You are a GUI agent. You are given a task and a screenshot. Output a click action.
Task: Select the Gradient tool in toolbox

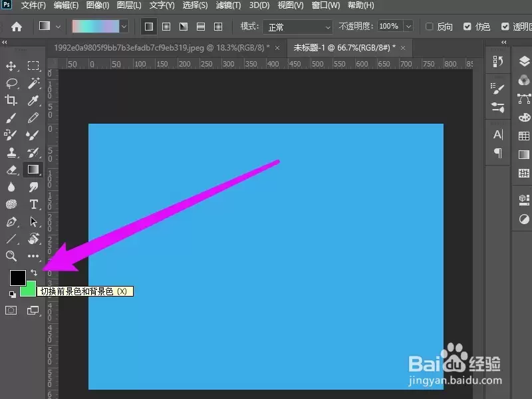(x=33, y=170)
